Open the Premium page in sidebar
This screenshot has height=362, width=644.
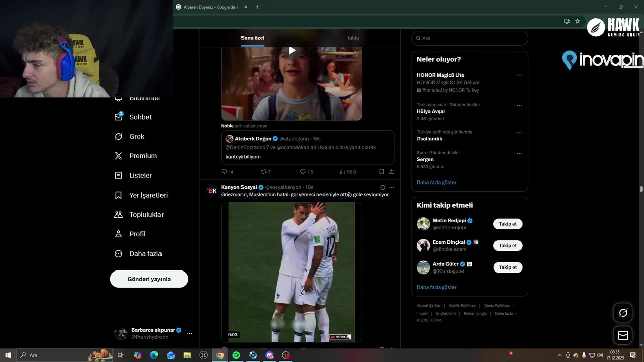pos(136,156)
